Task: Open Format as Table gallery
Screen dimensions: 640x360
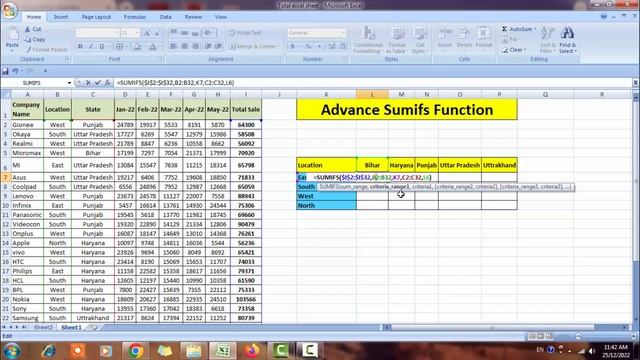Action: click(397, 40)
